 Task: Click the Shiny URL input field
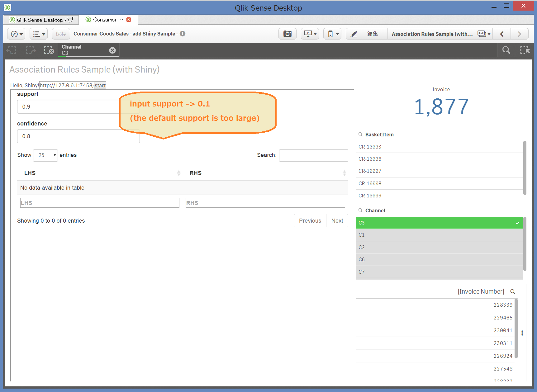tap(66, 85)
